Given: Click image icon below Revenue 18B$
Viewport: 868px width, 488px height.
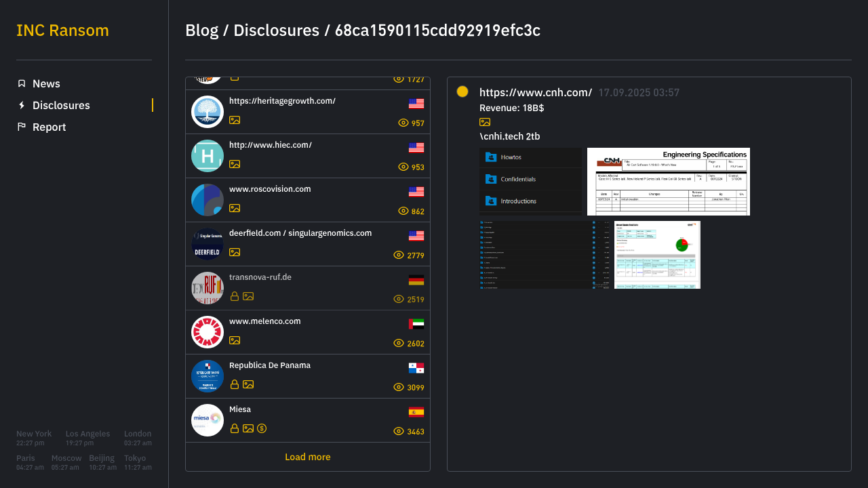Looking at the screenshot, I should 485,122.
